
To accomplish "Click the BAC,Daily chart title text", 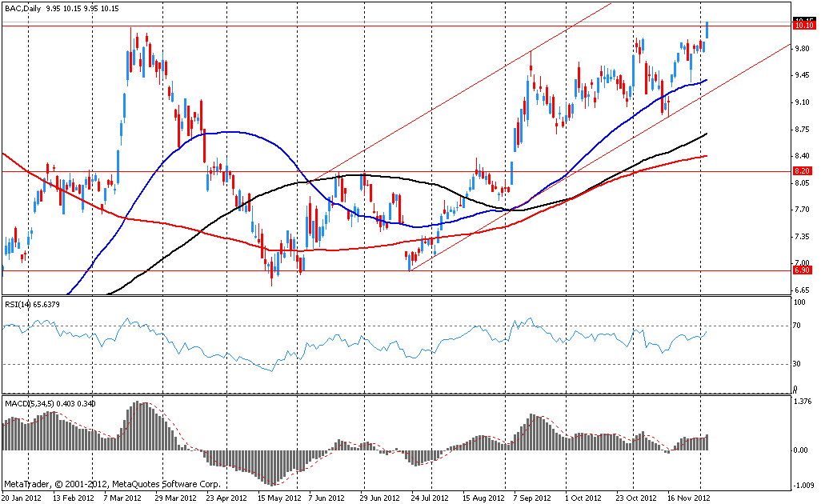I will pos(22,9).
